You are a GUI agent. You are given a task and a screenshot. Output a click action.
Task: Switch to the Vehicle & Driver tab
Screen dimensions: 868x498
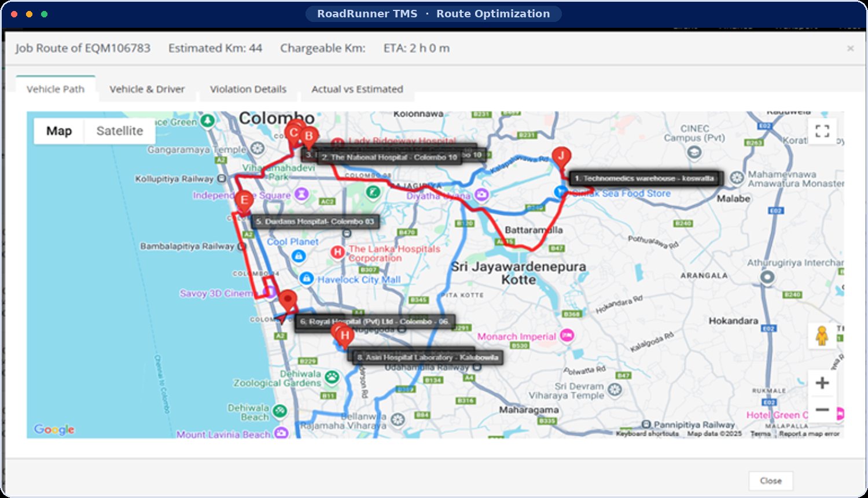pos(147,89)
